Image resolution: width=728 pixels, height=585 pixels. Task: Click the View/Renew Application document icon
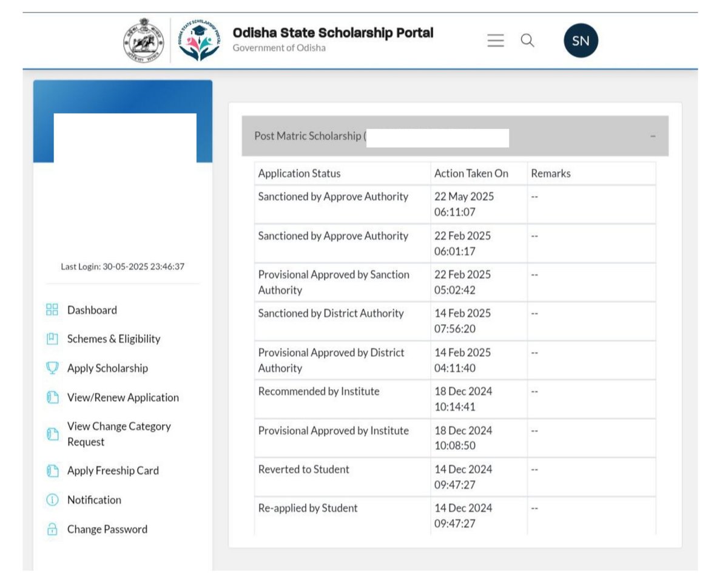[x=52, y=397]
